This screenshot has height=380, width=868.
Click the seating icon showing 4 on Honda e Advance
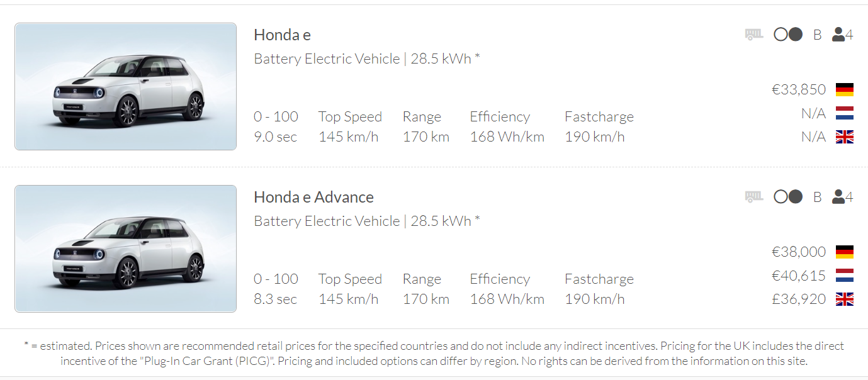click(842, 196)
